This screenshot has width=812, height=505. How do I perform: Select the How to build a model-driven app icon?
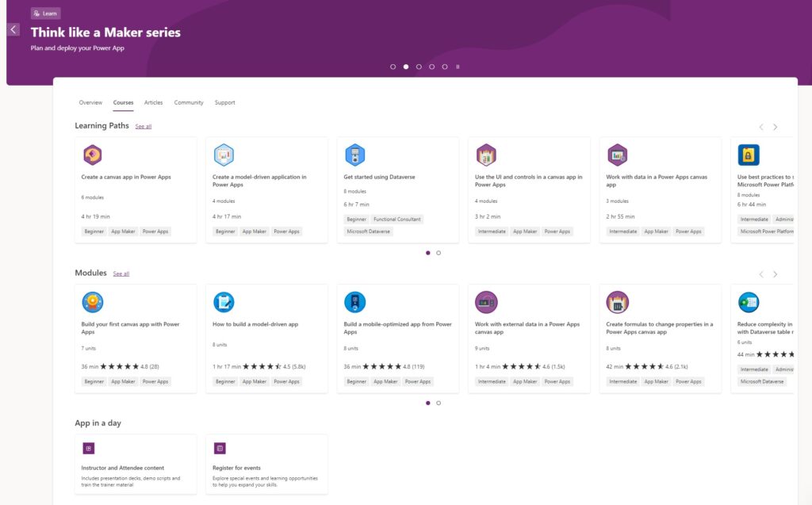click(222, 302)
